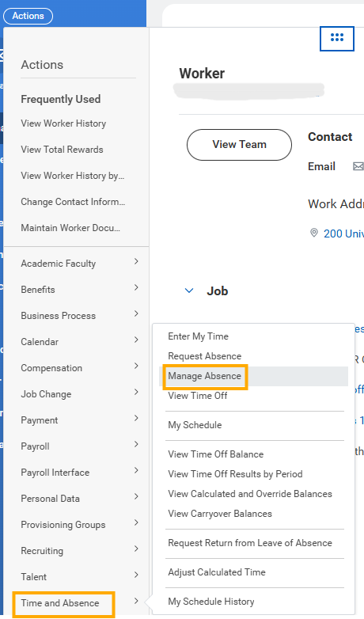Image resolution: width=364 pixels, height=619 pixels.
Task: Choose Request Return from Leave of Absence
Action: coord(250,543)
